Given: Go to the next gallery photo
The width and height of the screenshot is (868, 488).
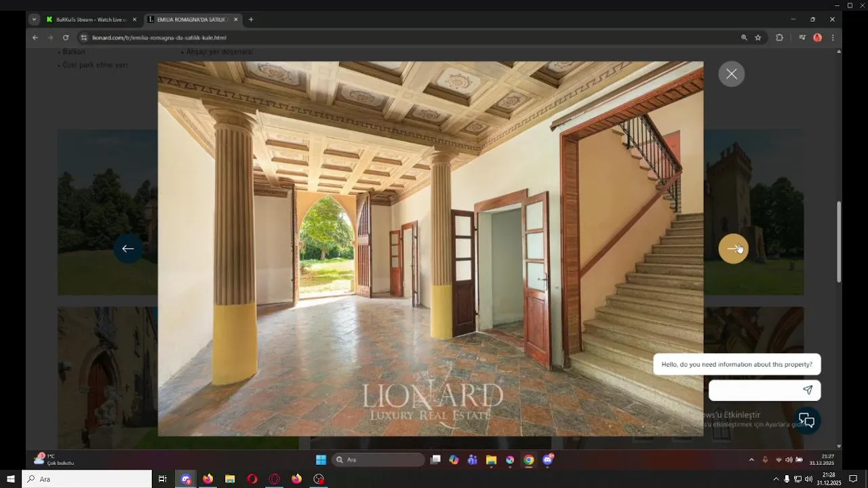Looking at the screenshot, I should (x=733, y=249).
